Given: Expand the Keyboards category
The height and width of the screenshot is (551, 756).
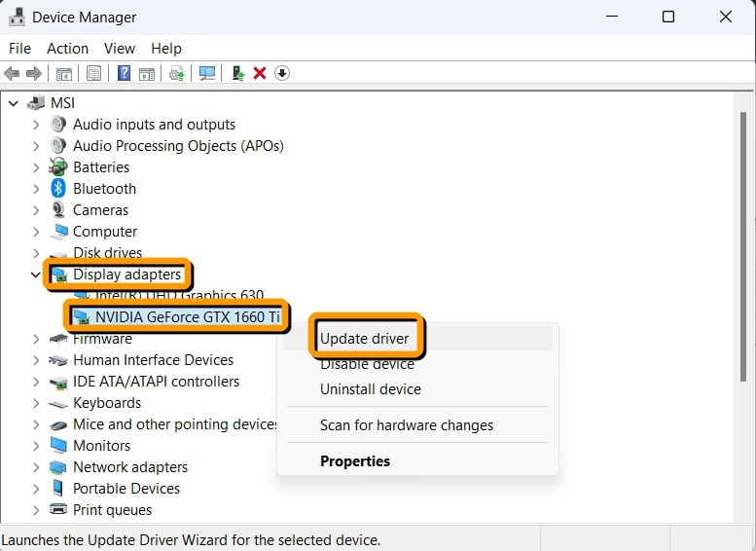Looking at the screenshot, I should [36, 403].
